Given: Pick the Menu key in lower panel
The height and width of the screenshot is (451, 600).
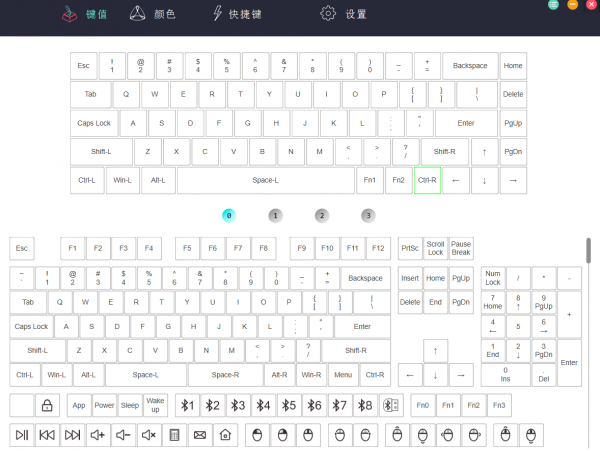Looking at the screenshot, I should [x=343, y=375].
